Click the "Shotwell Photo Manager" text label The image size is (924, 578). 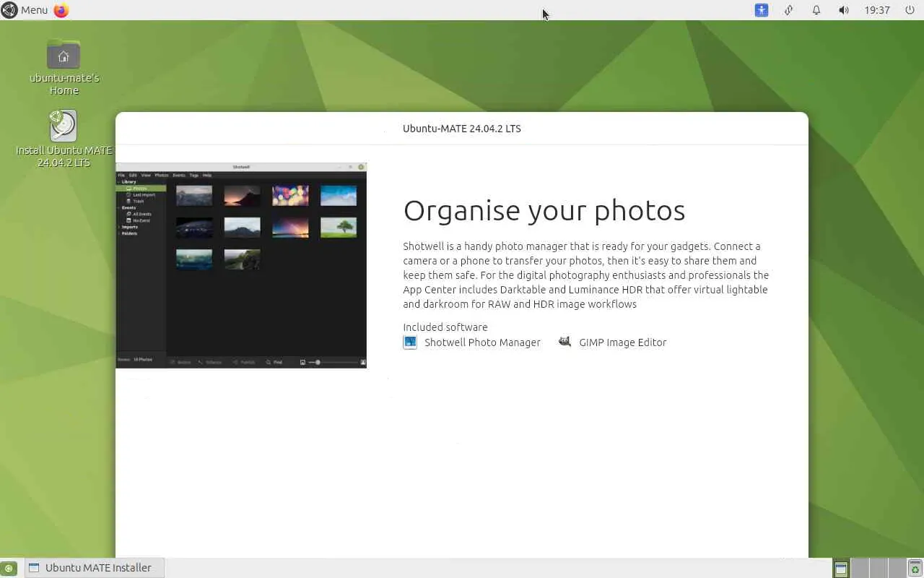coord(482,342)
